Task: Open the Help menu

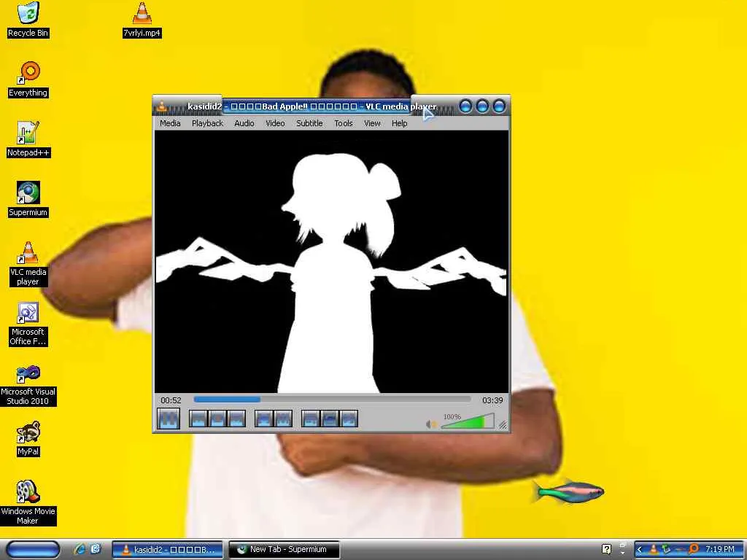Action: tap(399, 123)
